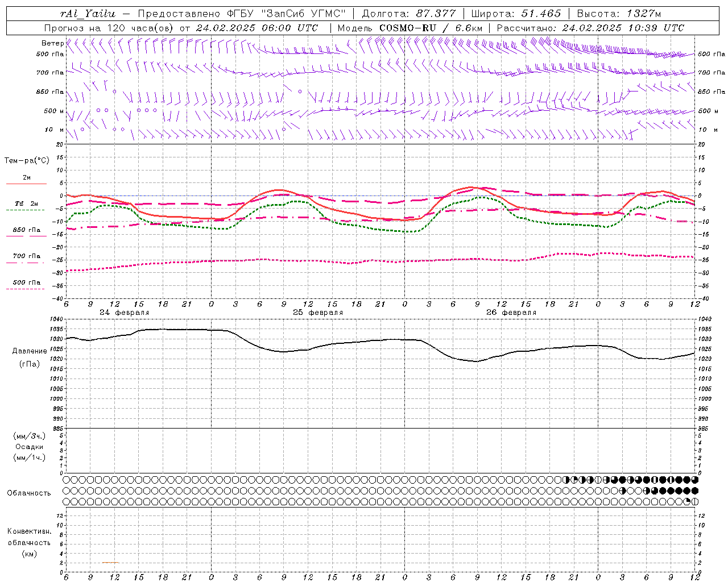The height and width of the screenshot is (582, 728).
Task: Select the Долгота: 87.377 header value
Action: (x=408, y=14)
